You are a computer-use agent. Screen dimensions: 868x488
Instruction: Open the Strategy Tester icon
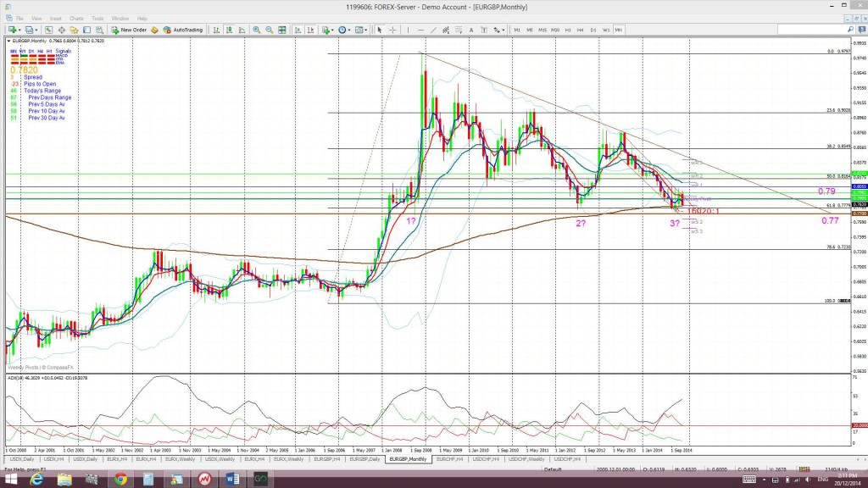[x=100, y=30]
